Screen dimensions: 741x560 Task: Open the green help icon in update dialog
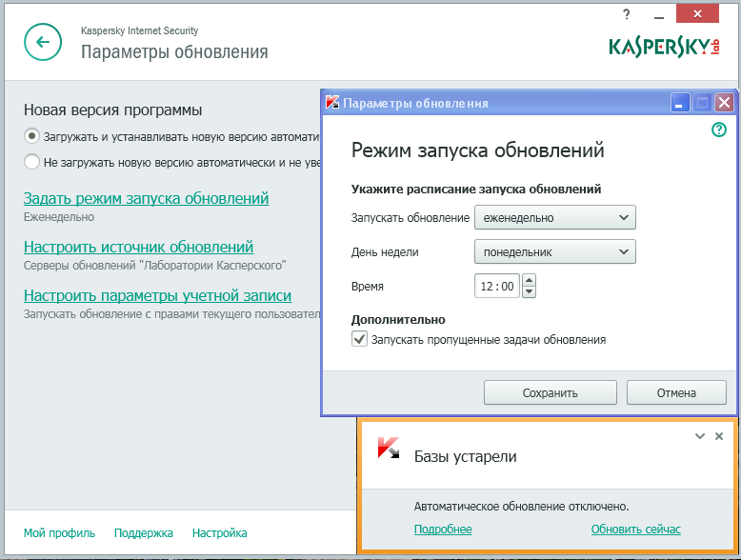tap(719, 130)
